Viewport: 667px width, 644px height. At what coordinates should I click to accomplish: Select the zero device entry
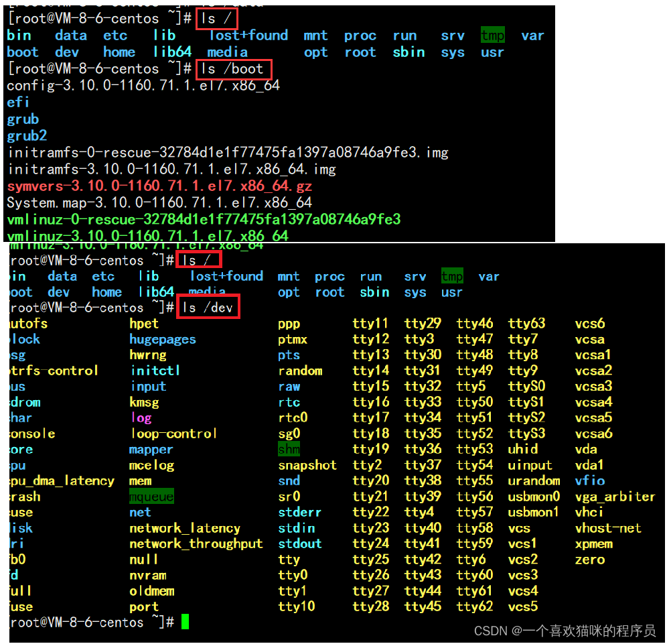[589, 559]
